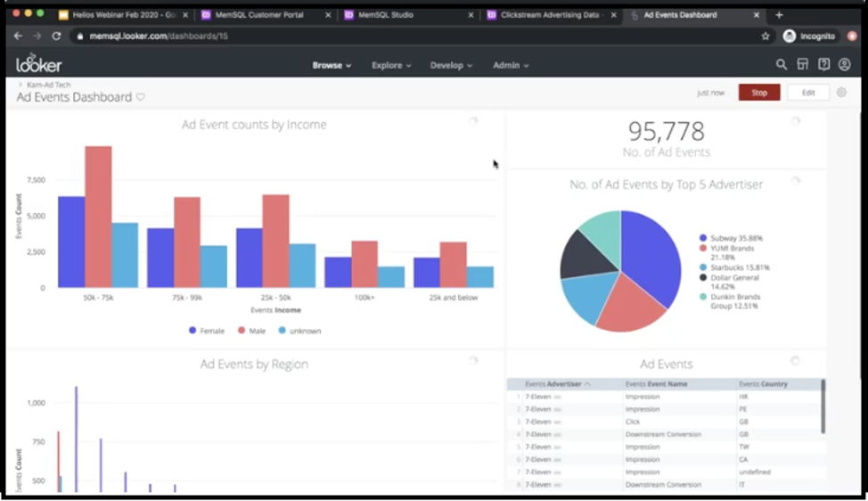Switch to Helios Webinar Feb 2020 tab
Image resolution: width=868 pixels, height=501 pixels.
[123, 15]
